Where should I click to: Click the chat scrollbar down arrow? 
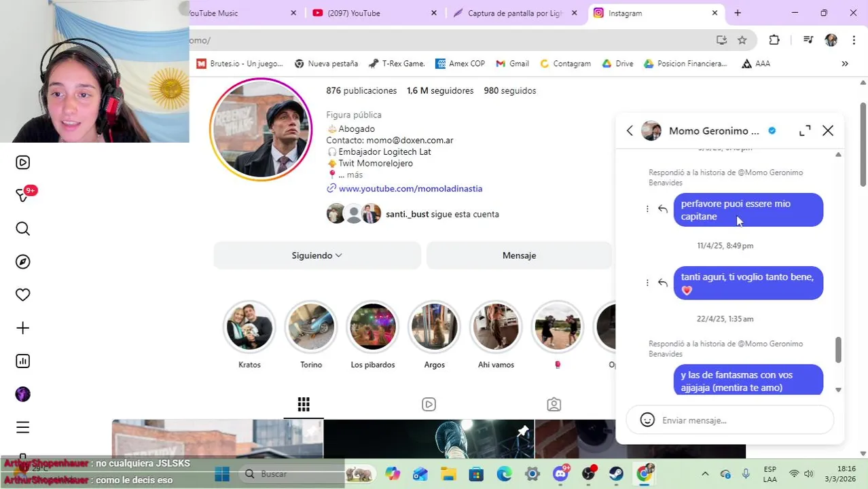(838, 390)
